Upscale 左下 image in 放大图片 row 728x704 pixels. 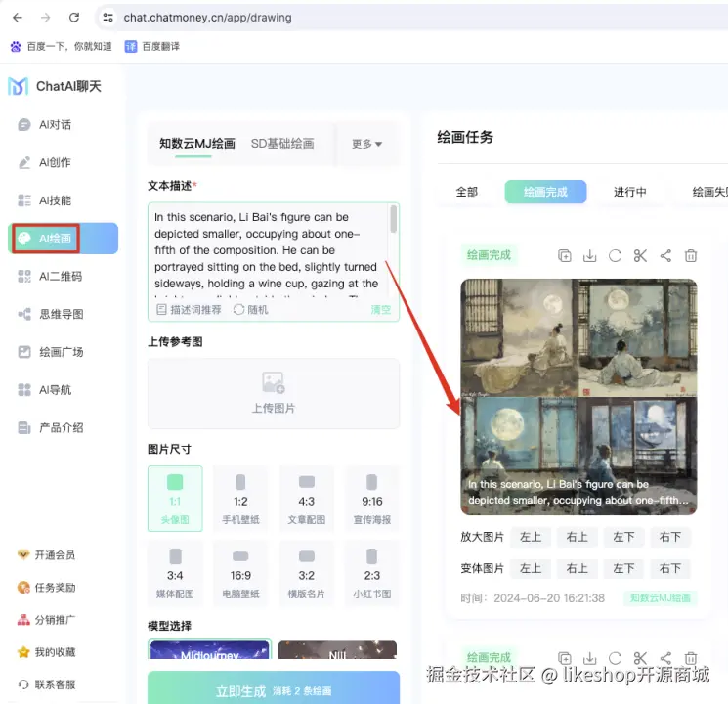click(623, 537)
